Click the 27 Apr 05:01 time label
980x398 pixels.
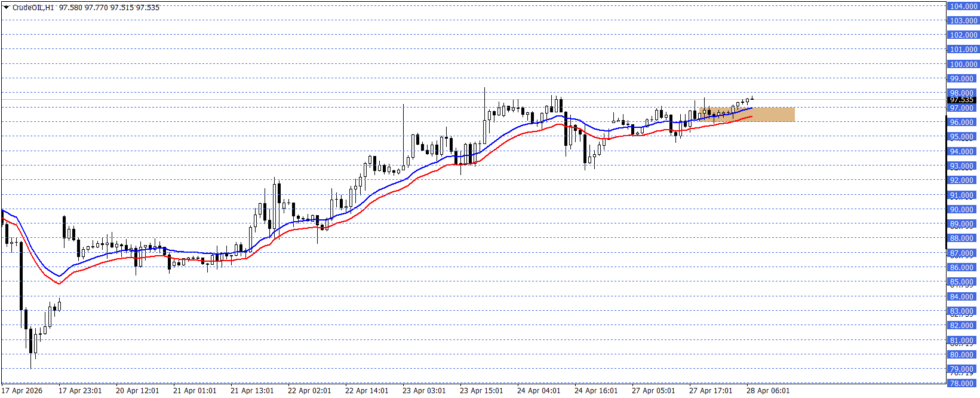[653, 391]
